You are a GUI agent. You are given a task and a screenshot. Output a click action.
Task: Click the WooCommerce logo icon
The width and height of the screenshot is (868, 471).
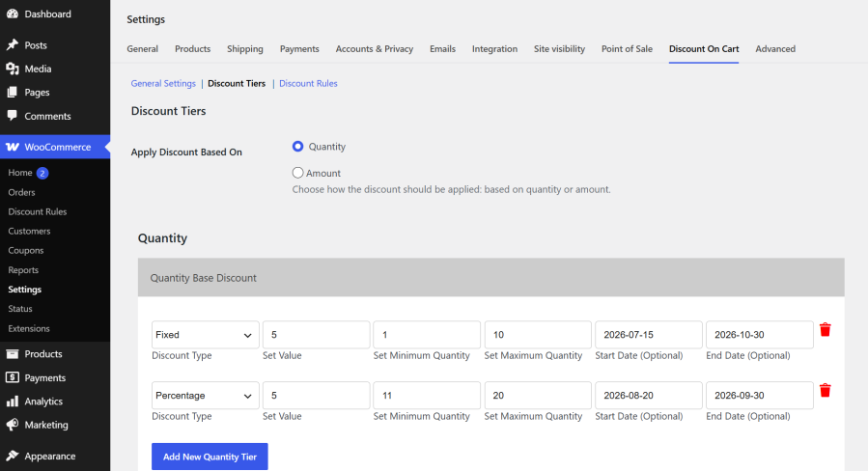(13, 148)
